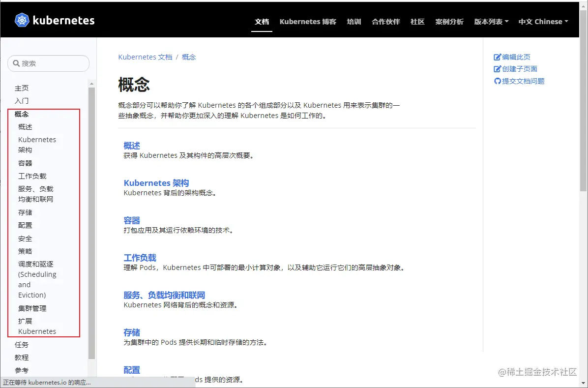Focus the 搜索 search field
588x388 pixels.
point(48,63)
